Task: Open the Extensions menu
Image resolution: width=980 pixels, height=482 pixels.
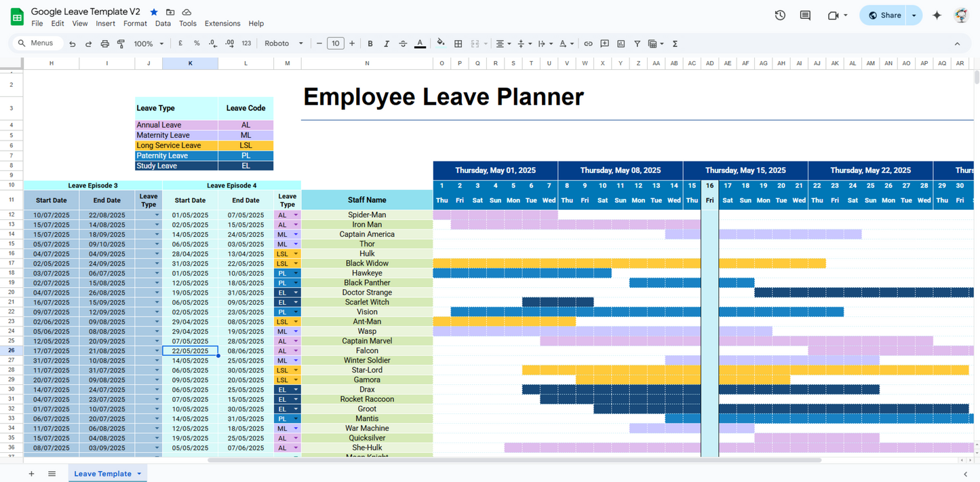Action: click(222, 23)
